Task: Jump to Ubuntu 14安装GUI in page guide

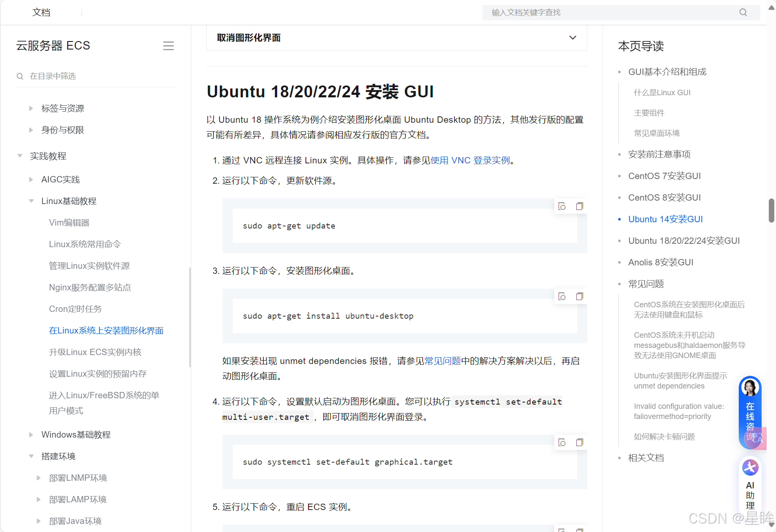Action: coord(665,219)
